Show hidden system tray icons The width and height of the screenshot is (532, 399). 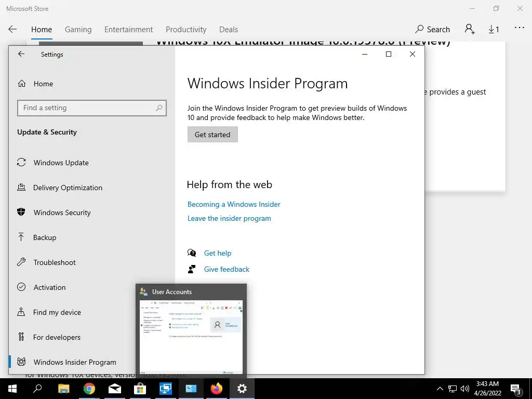click(x=440, y=389)
